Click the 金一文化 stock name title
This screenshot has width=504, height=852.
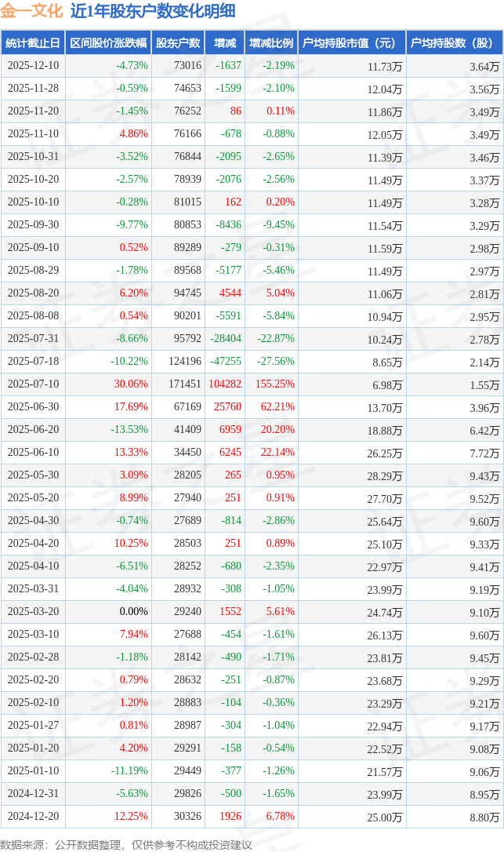click(x=32, y=12)
